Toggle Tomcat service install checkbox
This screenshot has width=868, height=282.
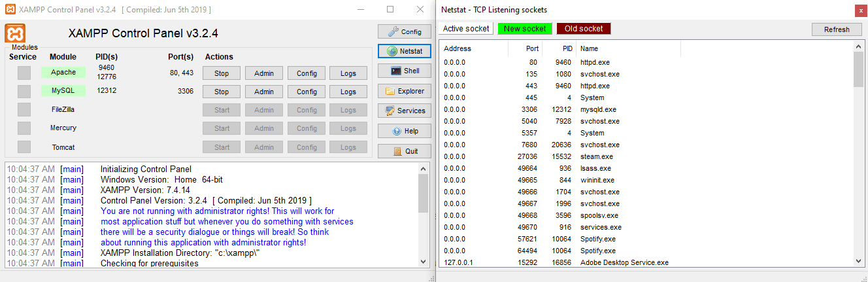click(x=24, y=147)
